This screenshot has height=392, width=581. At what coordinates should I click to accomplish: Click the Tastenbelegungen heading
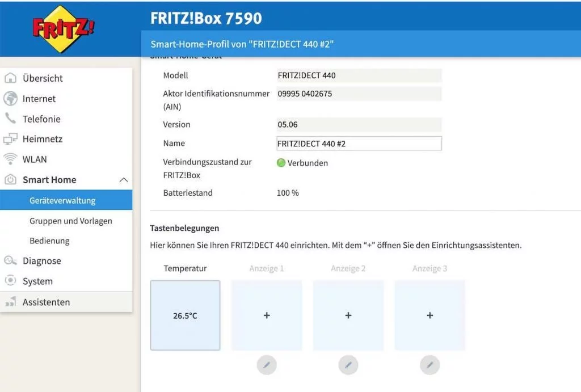point(184,228)
